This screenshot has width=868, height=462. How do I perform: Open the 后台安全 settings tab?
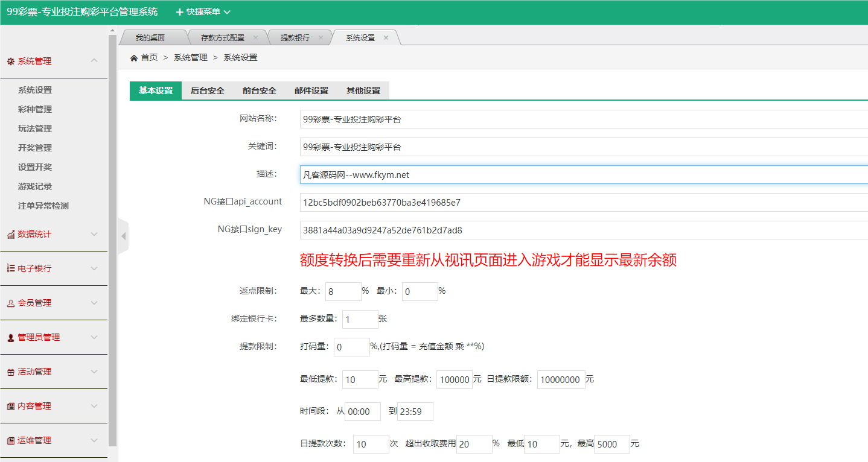click(208, 90)
